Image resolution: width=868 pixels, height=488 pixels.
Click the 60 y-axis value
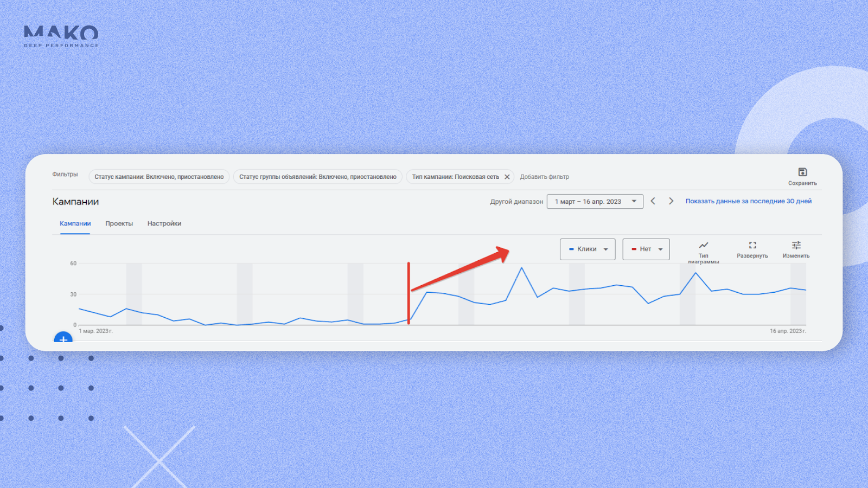[x=73, y=264]
